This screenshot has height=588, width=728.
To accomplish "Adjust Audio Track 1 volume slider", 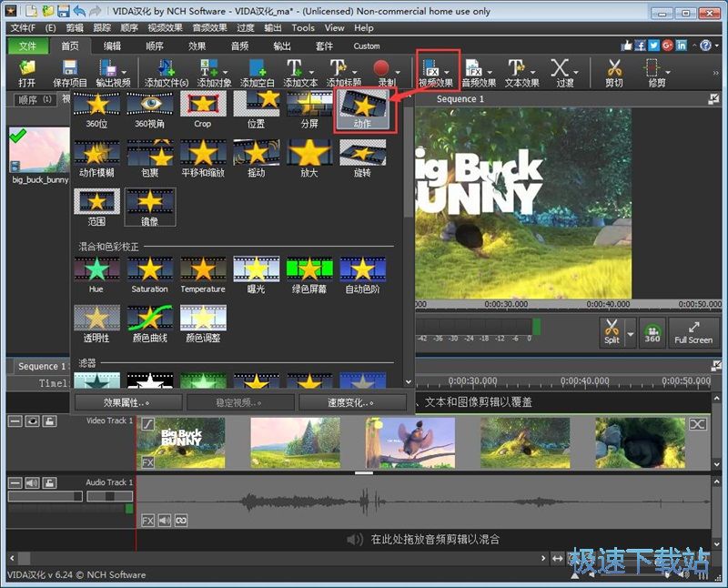I will tap(45, 496).
